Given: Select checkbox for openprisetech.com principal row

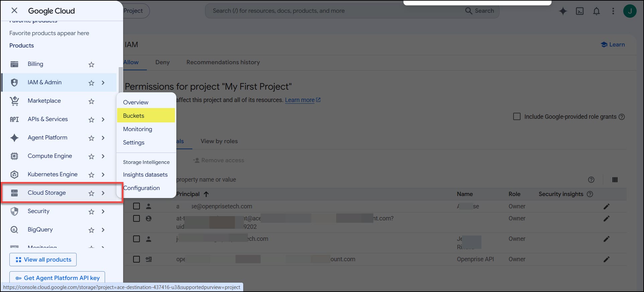Looking at the screenshot, I should coord(136,206).
